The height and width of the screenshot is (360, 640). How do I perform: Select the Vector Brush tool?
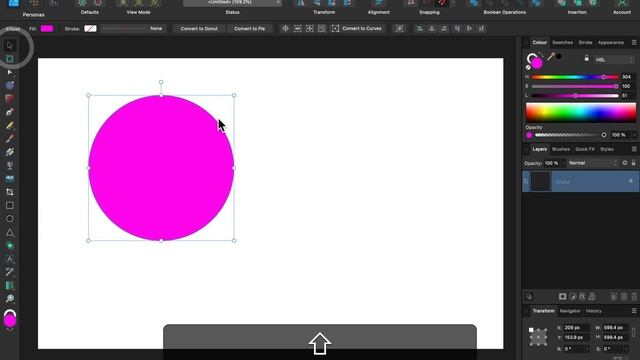10,139
